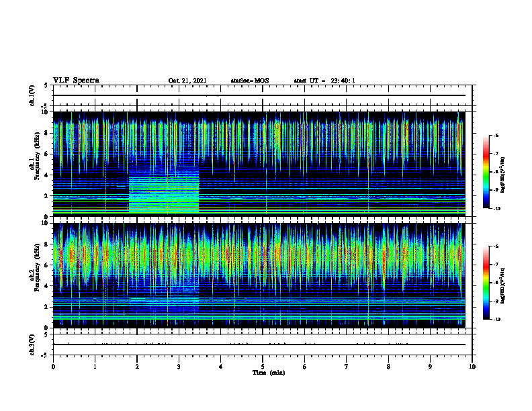The image size is (532, 411).
Task: Click the "-5" tick on the ch.3(V) axis
Action: tap(46, 355)
